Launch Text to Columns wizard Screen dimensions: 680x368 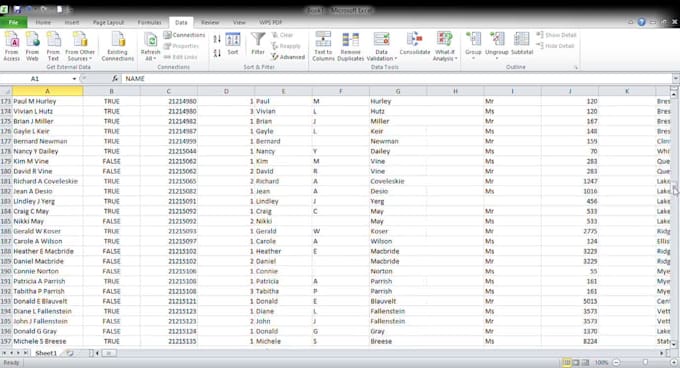[x=323, y=46]
